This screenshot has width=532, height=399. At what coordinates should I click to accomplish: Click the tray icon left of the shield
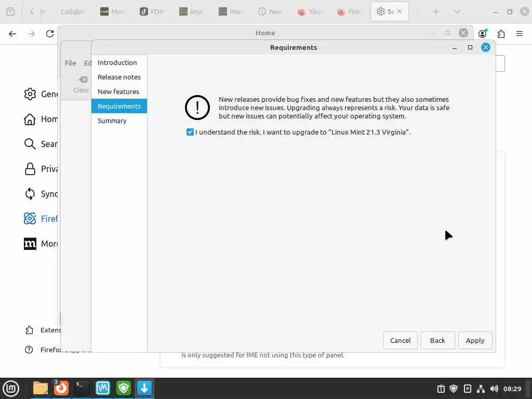pyautogui.click(x=441, y=389)
